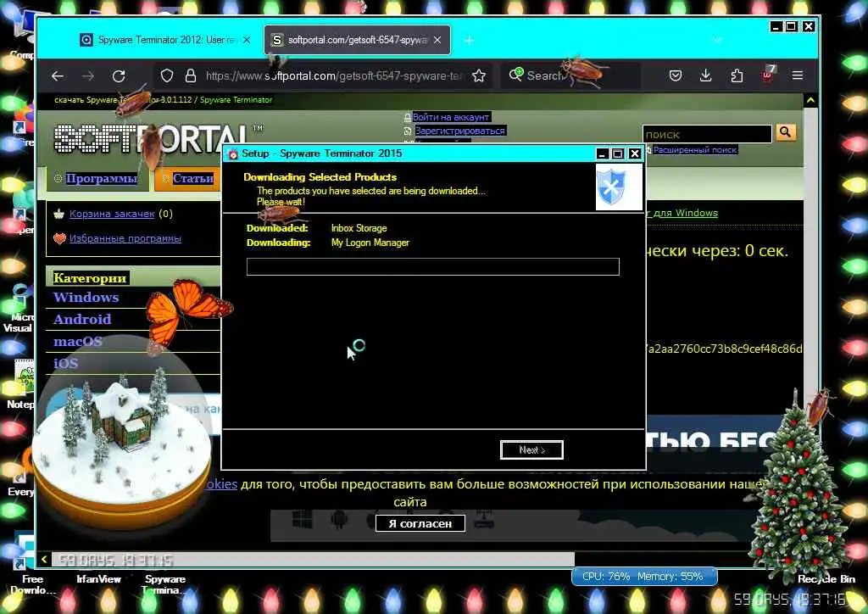Open the new tab plus button
Viewport: 868px width, 614px height.
[469, 41]
